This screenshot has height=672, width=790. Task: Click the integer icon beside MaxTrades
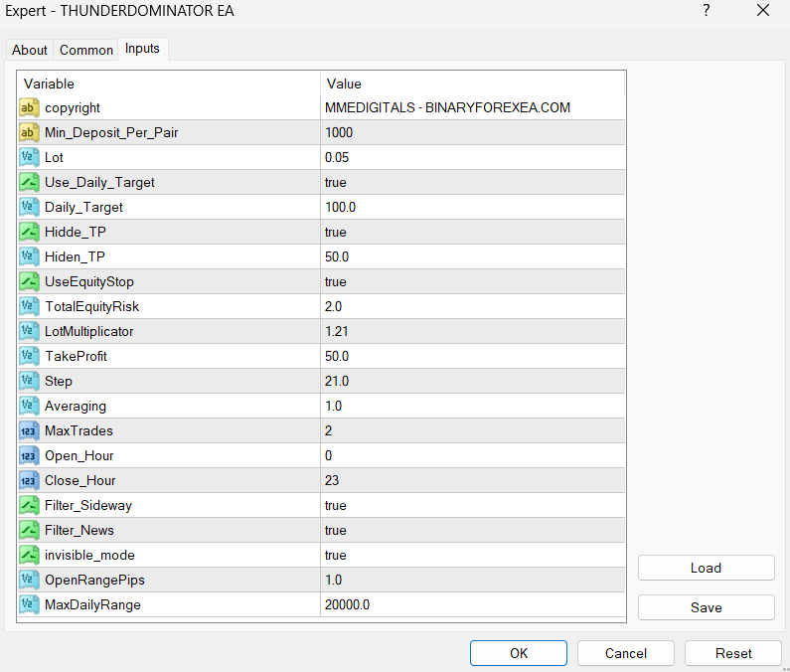click(x=29, y=430)
